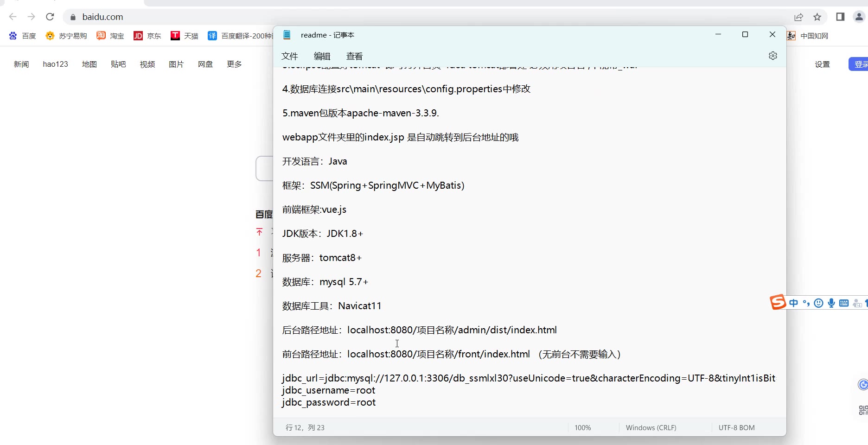This screenshot has height=445, width=868.
Task: Minimize the readme Notepad window
Action: (718, 34)
